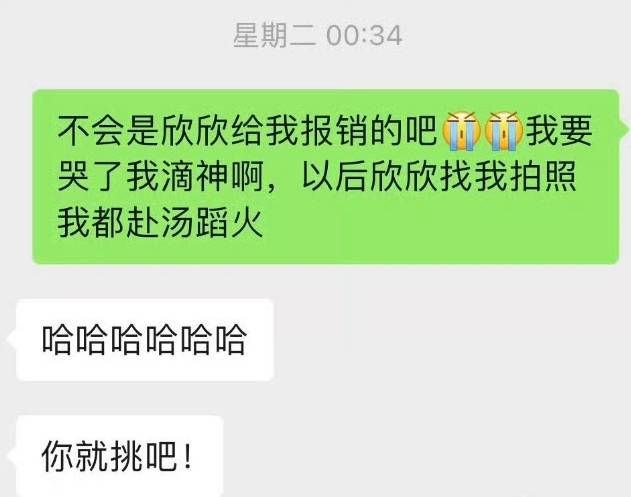The image size is (631, 497).
Task: Click the tail of the 你就挑吧 bubble
Action: (x=11, y=456)
